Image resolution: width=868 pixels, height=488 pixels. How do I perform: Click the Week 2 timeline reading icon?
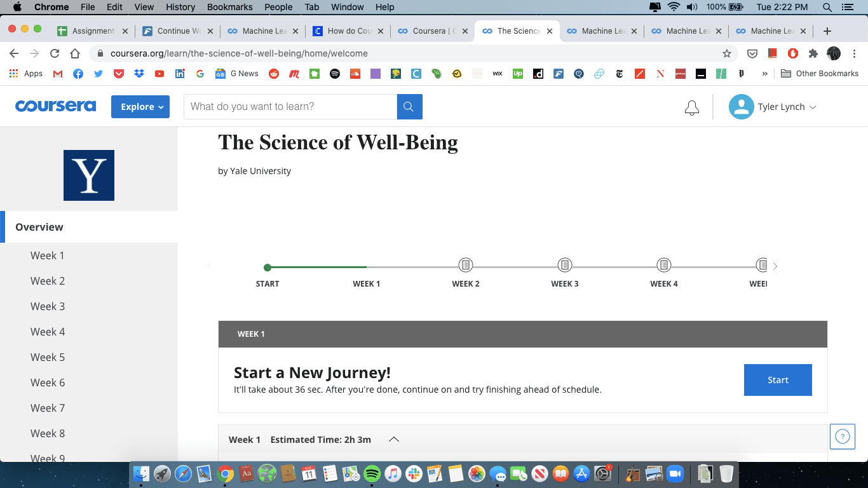coord(466,264)
